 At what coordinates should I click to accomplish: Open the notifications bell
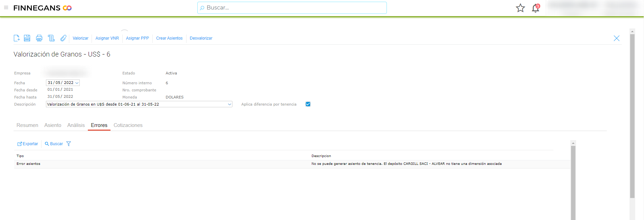(536, 8)
